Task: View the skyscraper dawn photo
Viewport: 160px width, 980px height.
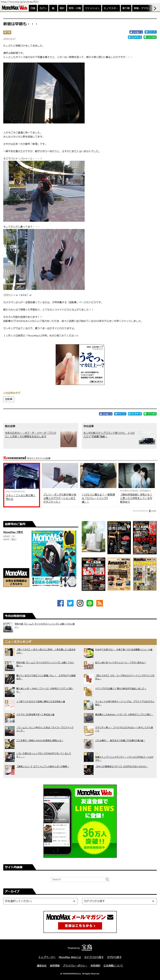Action: [44, 93]
